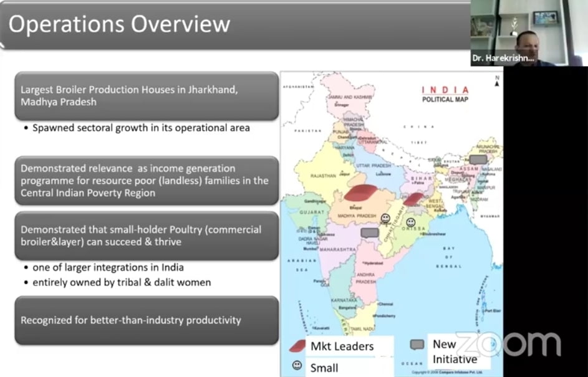This screenshot has width=588, height=377.
Task: Click the 'BAY OF BENGAL' label
Action: 448,257
